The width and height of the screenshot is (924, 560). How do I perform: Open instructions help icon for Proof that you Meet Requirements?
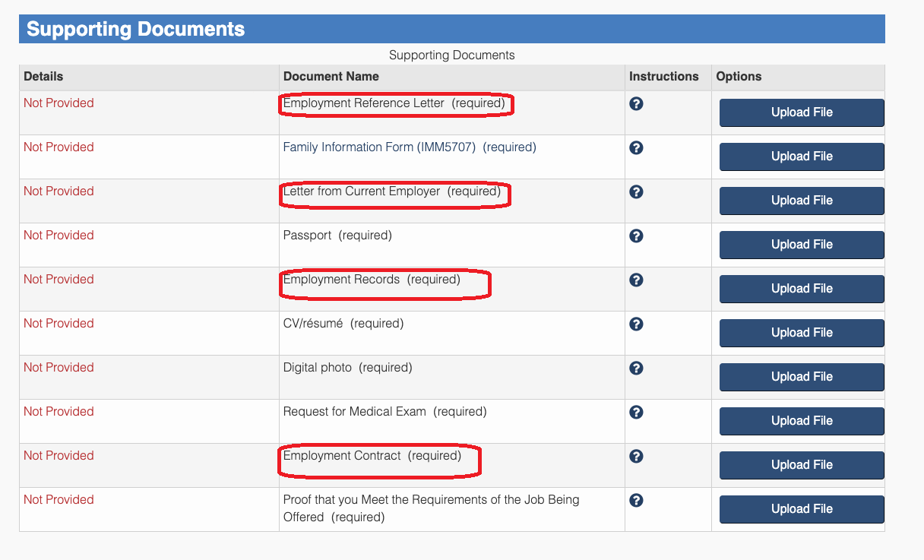pos(637,500)
